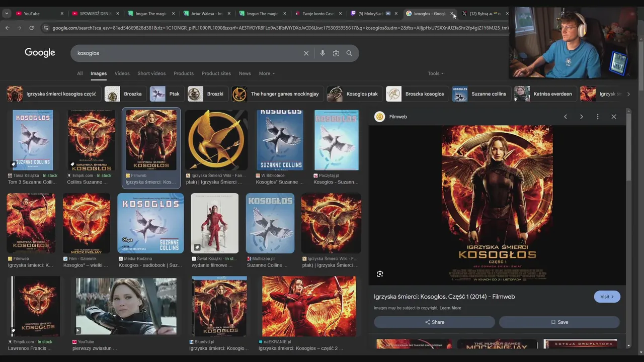644x362 pixels.
Task: Switch to the News tab
Action: [x=245, y=73]
